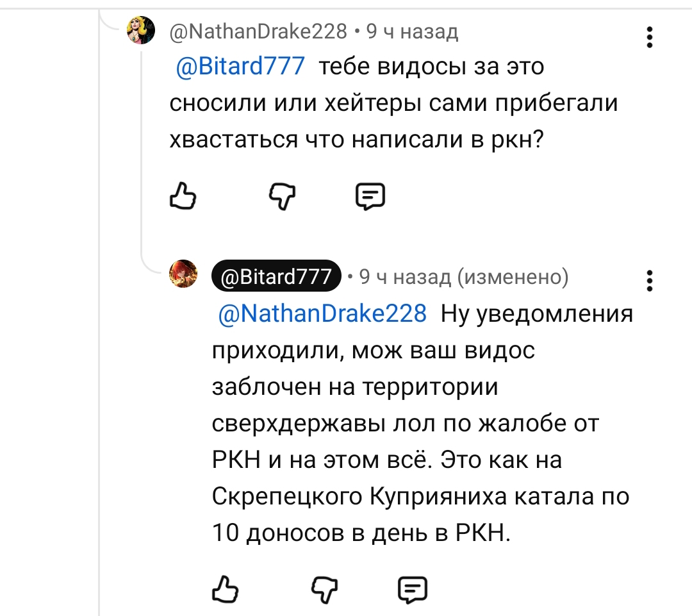Open Bitard777's red-haired avatar
Image resolution: width=692 pixels, height=616 pixels.
[x=183, y=274]
